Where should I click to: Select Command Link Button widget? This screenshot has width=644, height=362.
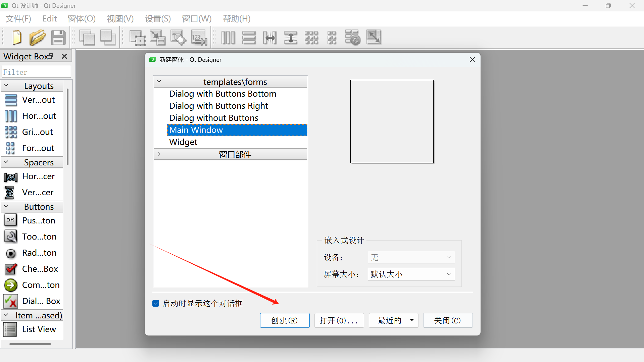point(32,285)
